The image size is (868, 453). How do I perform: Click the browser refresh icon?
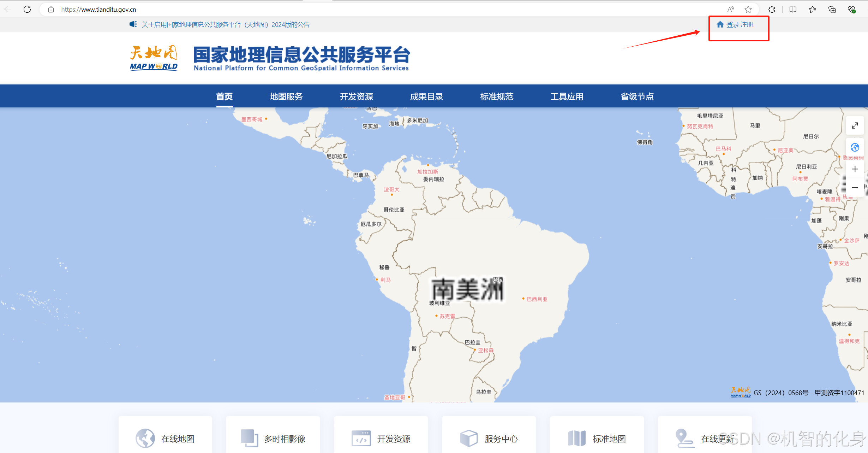click(27, 9)
